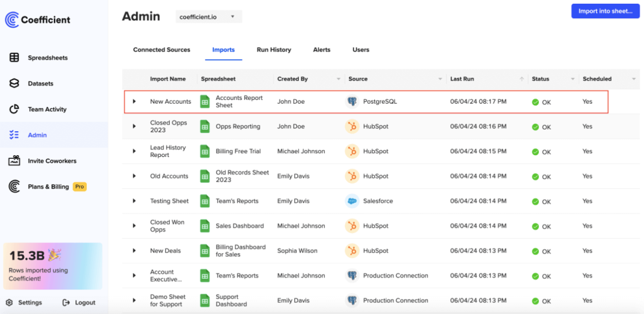Expand the Closed Won Opps row
Image resolution: width=644 pixels, height=314 pixels.
135,226
